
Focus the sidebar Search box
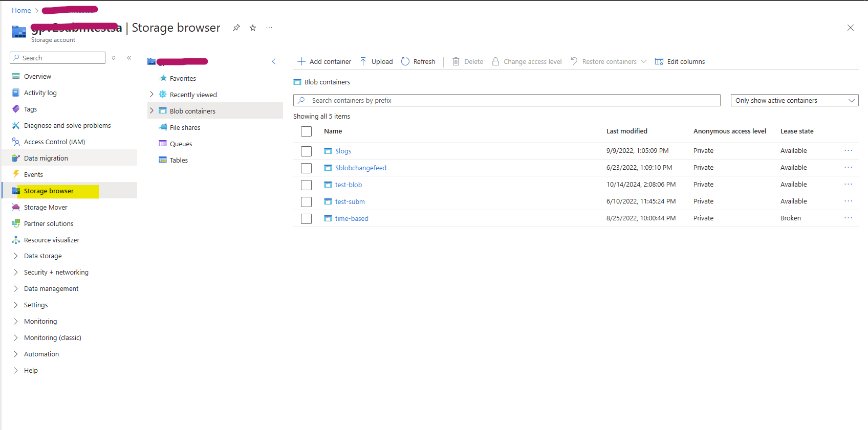(x=57, y=58)
